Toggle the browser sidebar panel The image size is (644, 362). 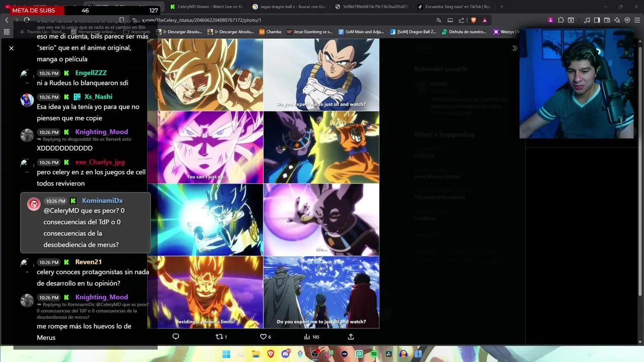(597, 20)
